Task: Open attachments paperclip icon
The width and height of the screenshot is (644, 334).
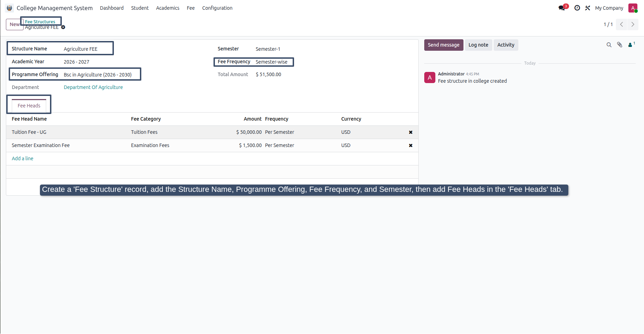Action: pos(620,45)
